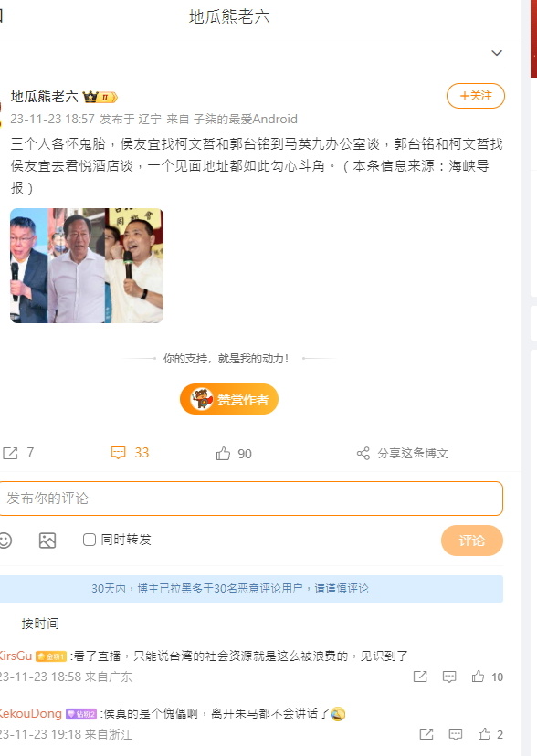The height and width of the screenshot is (756, 537).
Task: Open the 地瓜熊老六 author profile name
Action: 45,97
